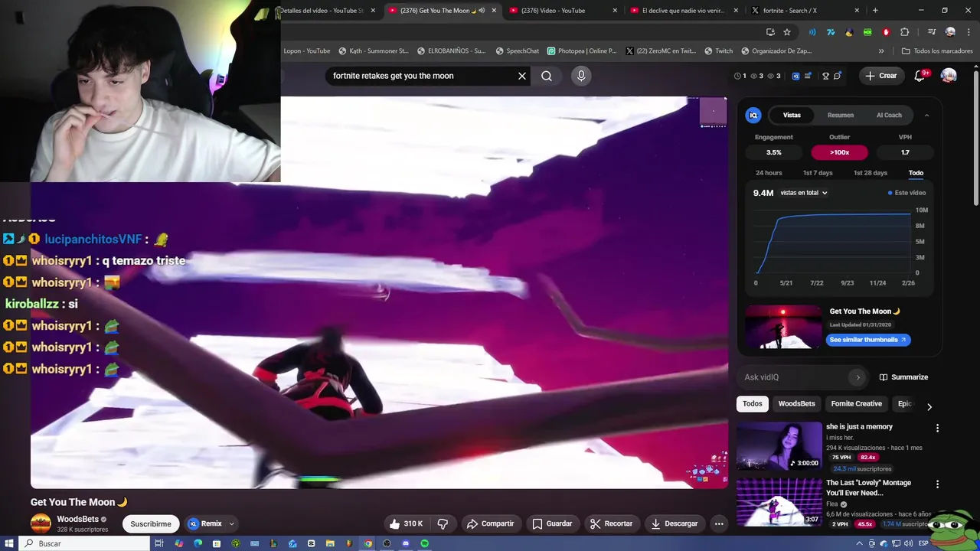The width and height of the screenshot is (980, 551).
Task: Expand the Remix options arrow
Action: (231, 524)
